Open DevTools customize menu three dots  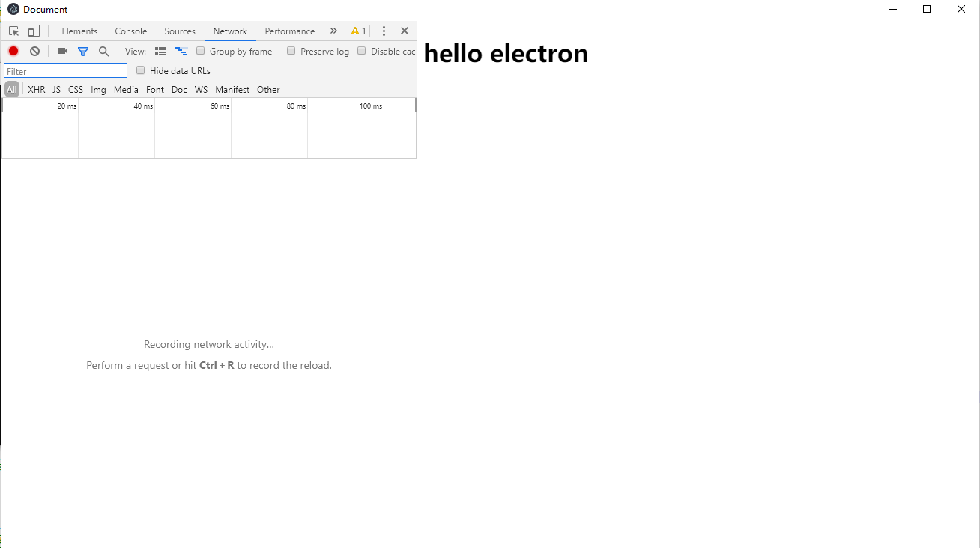pos(384,31)
